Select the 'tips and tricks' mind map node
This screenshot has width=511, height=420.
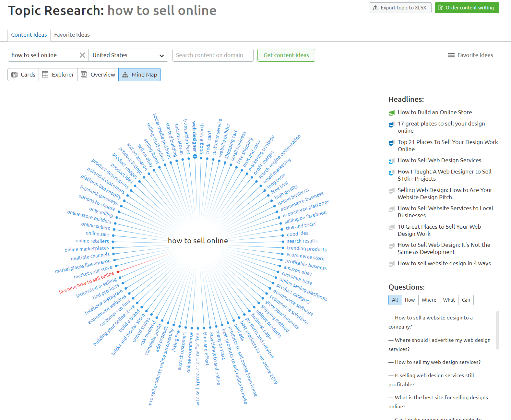tap(301, 226)
